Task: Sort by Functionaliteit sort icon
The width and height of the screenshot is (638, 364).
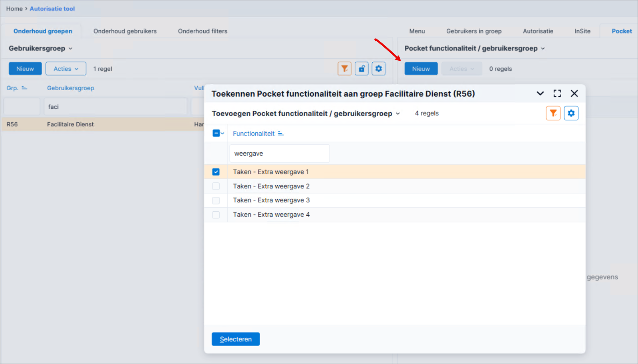Action: pos(281,134)
